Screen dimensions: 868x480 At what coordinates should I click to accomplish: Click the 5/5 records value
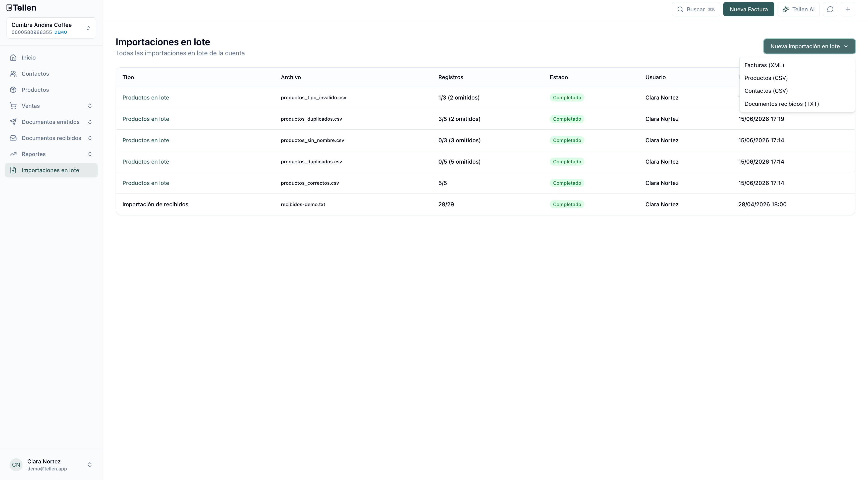(x=443, y=183)
